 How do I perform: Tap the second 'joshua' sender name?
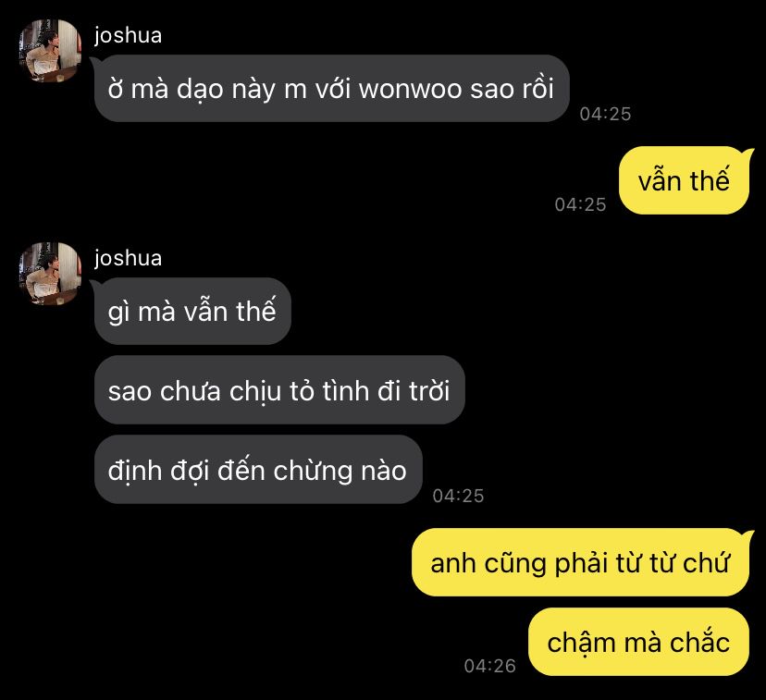tap(128, 258)
